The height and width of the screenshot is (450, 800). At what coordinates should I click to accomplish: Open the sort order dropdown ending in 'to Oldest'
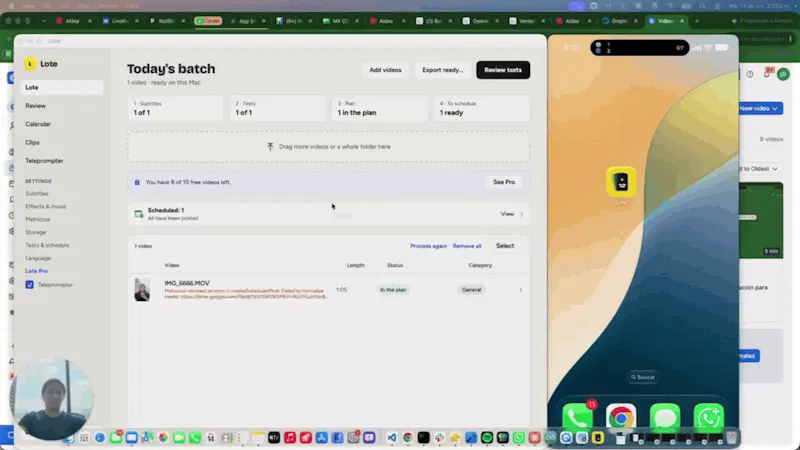coord(759,169)
